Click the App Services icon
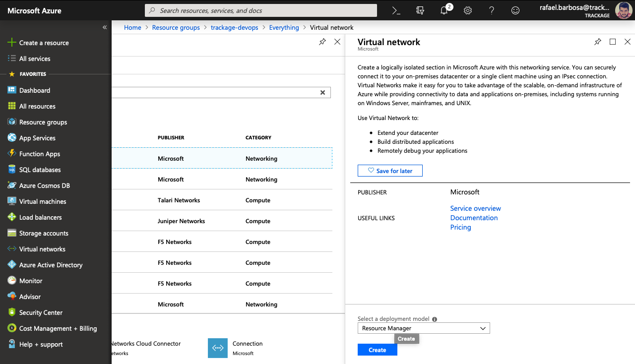The height and width of the screenshot is (364, 635). (11, 138)
